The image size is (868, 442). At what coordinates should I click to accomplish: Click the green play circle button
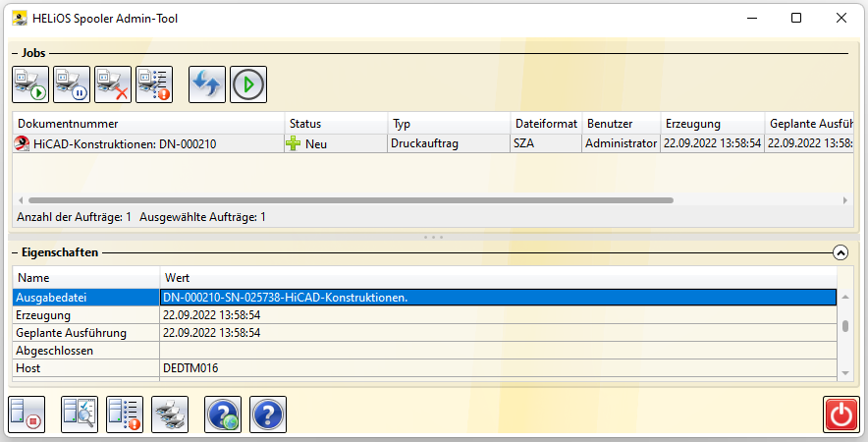click(x=248, y=84)
